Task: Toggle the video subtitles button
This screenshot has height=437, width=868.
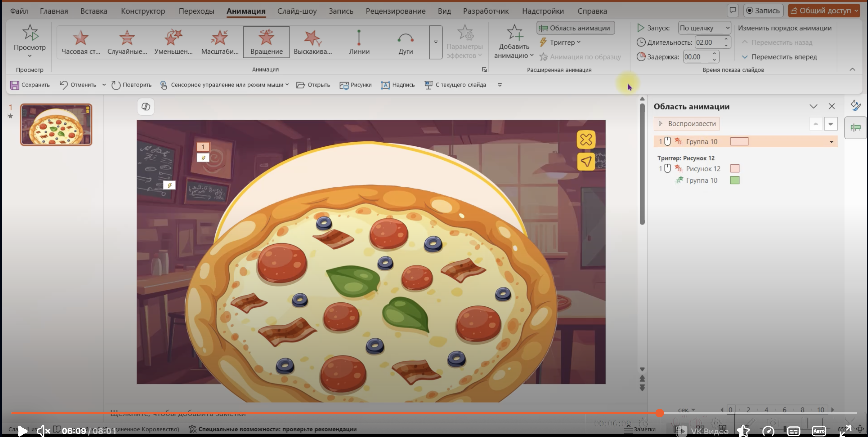Action: [794, 431]
